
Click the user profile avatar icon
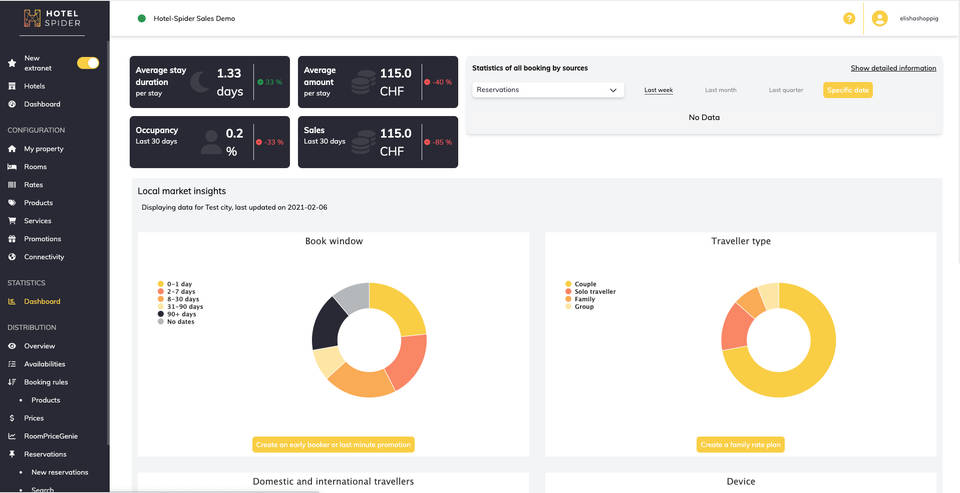[880, 18]
